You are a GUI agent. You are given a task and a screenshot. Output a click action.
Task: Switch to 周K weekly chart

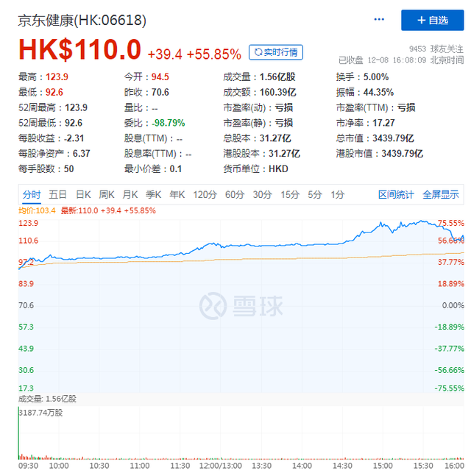pyautogui.click(x=107, y=194)
